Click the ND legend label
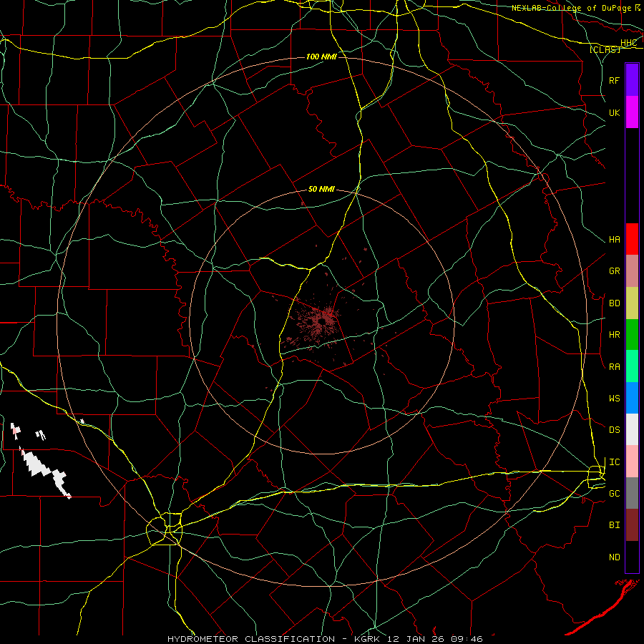Screen dimensions: 644x644 614,557
